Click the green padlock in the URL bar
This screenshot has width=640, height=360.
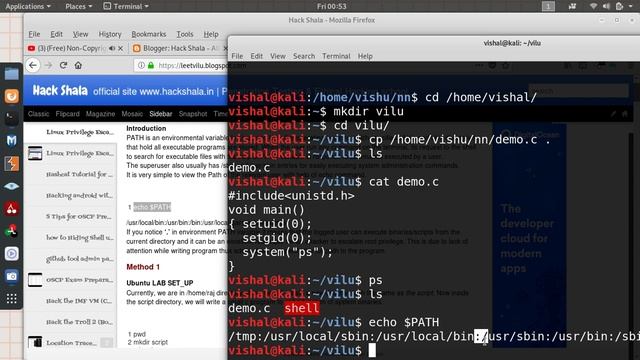click(x=151, y=65)
